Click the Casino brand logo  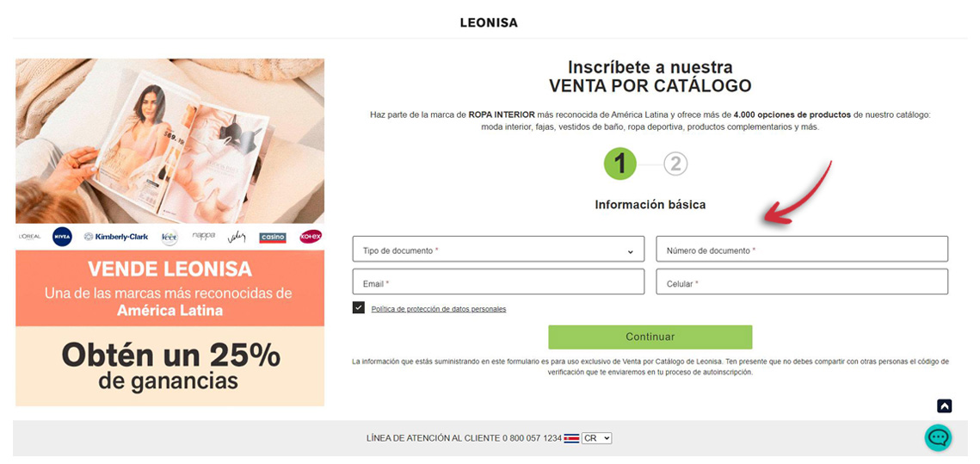(273, 238)
